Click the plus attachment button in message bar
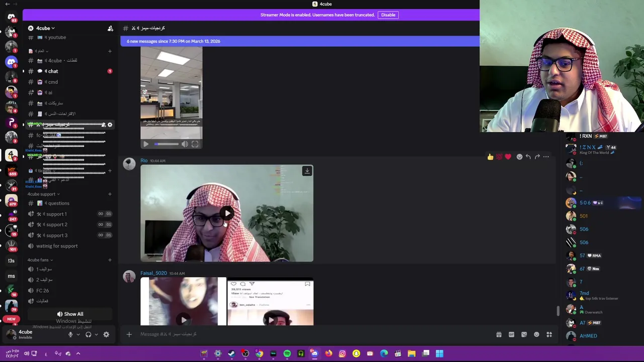The image size is (644, 362). [x=129, y=334]
